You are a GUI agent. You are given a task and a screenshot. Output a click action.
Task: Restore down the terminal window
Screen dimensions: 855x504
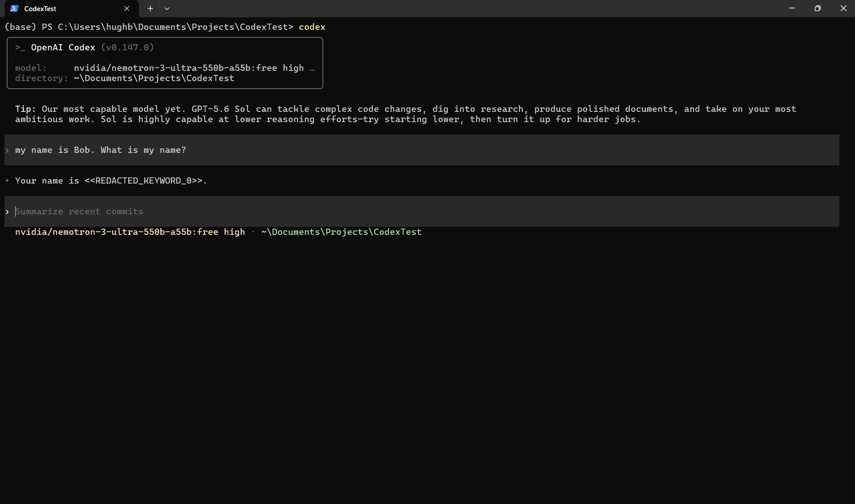[818, 8]
